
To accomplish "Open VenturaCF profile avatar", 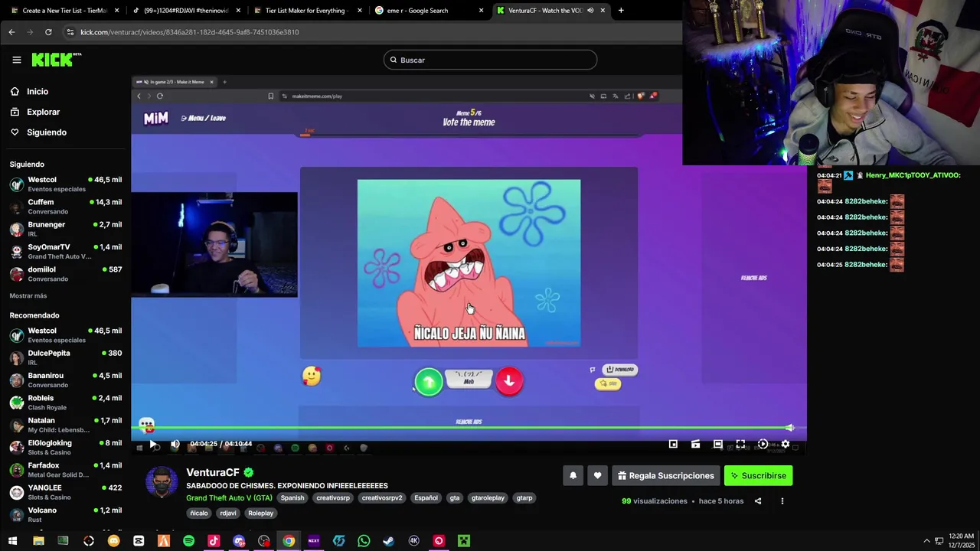I will [x=162, y=482].
